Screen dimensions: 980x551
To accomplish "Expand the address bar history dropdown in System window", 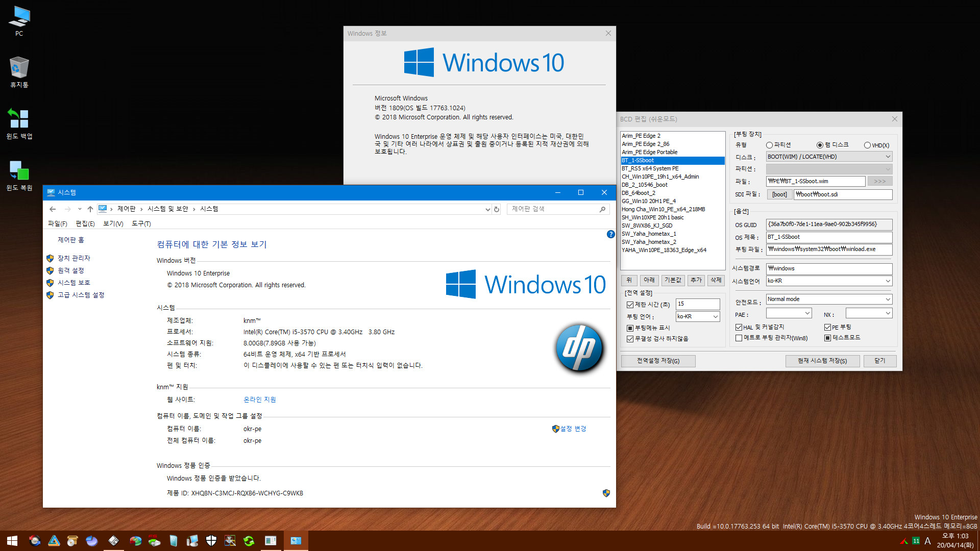I will [x=487, y=209].
